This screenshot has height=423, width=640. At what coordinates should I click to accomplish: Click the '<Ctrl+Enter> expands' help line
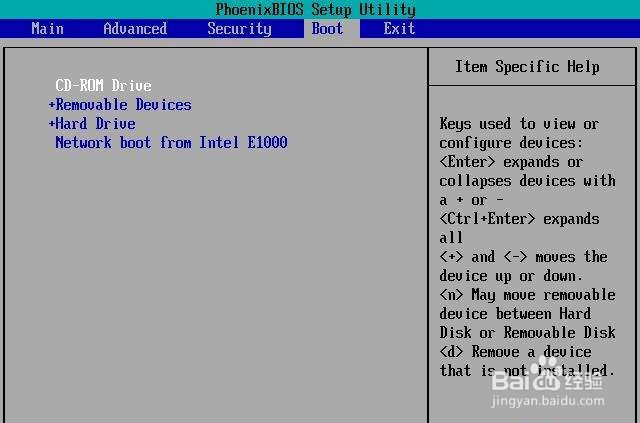519,218
